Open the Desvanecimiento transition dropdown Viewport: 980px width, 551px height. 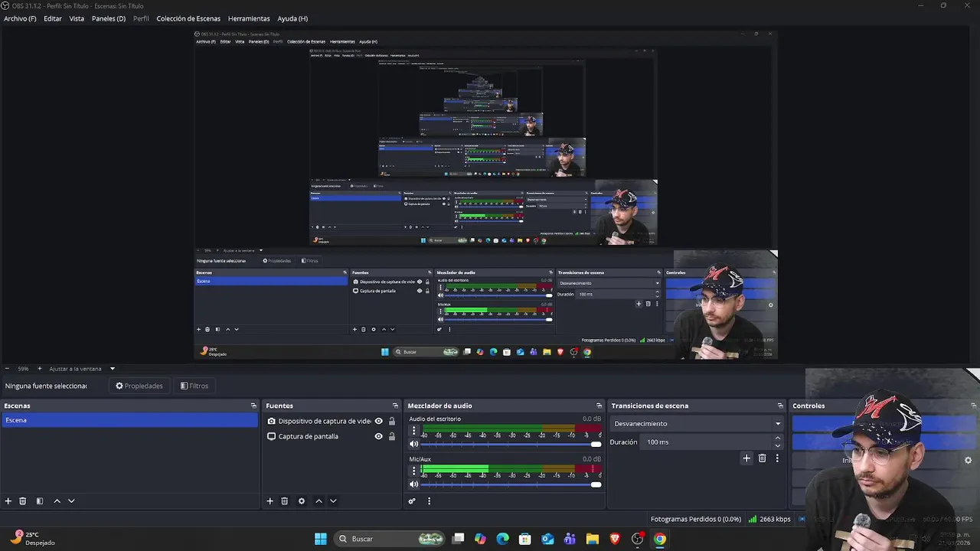pyautogui.click(x=696, y=423)
